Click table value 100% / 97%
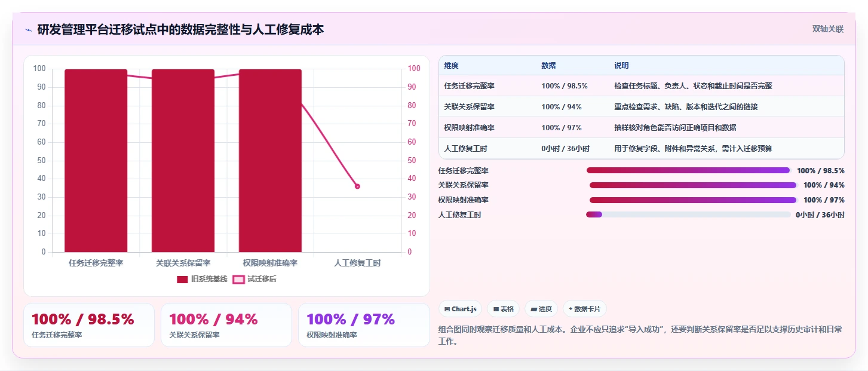868x371 pixels. 562,127
